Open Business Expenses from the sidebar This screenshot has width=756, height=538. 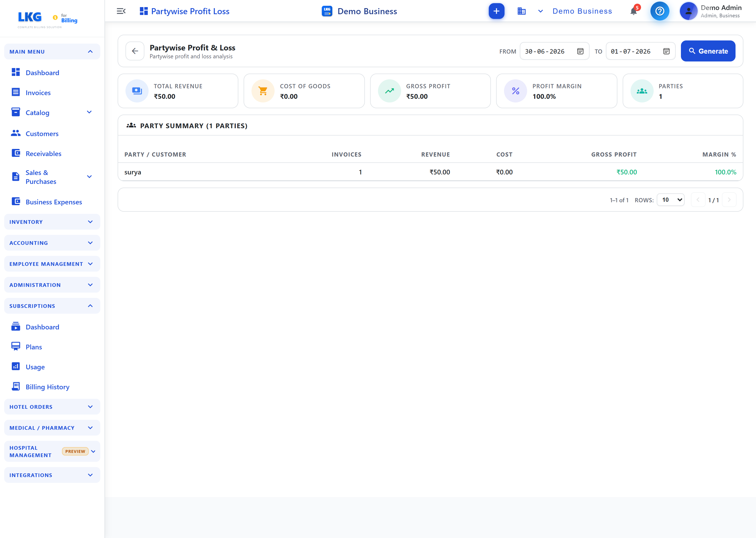point(54,202)
